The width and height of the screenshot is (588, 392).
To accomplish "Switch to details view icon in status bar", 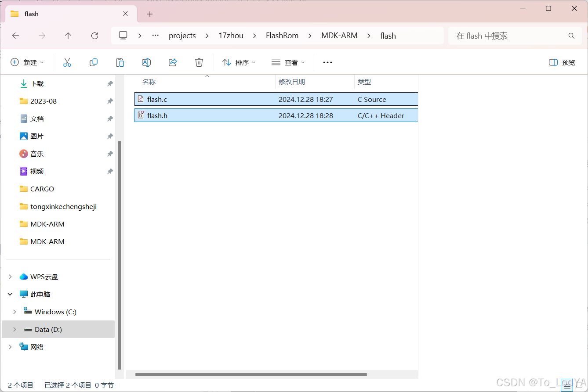I will pos(567,385).
